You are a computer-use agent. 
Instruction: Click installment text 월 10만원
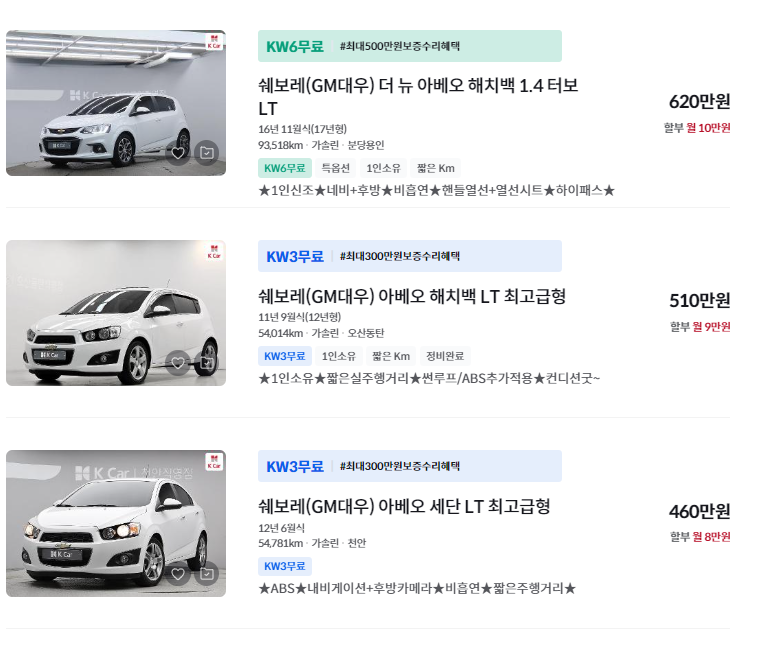(x=708, y=128)
